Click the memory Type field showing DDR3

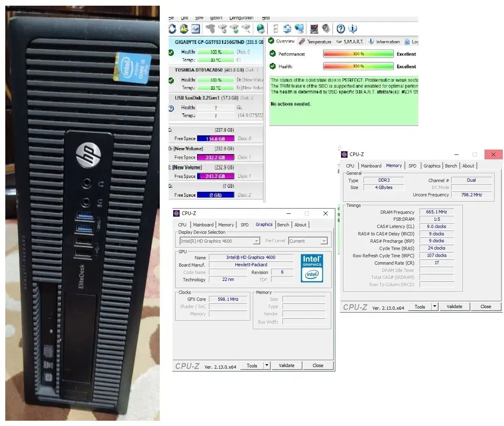click(384, 180)
